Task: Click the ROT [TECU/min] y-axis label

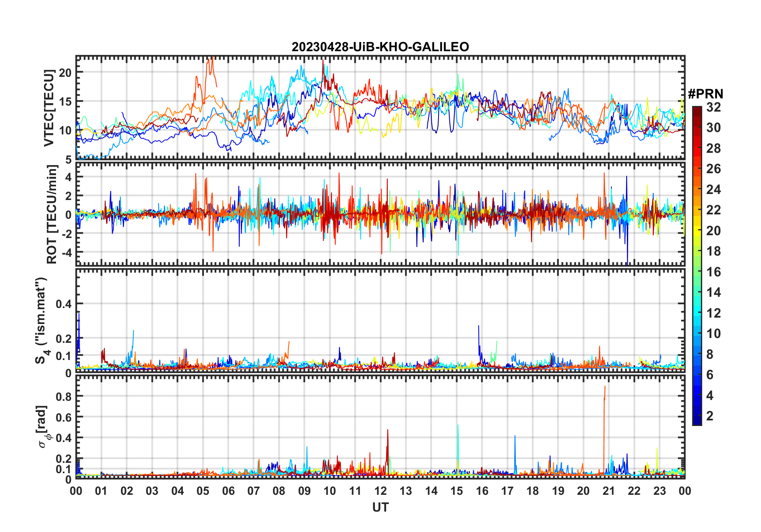Action: tap(52, 214)
